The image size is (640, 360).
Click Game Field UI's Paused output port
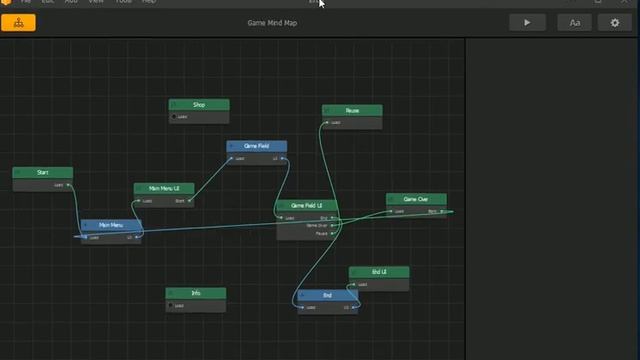332,233
